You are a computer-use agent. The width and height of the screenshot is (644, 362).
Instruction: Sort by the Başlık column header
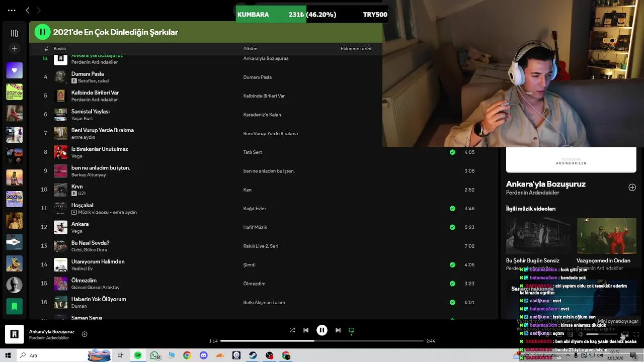pyautogui.click(x=60, y=49)
